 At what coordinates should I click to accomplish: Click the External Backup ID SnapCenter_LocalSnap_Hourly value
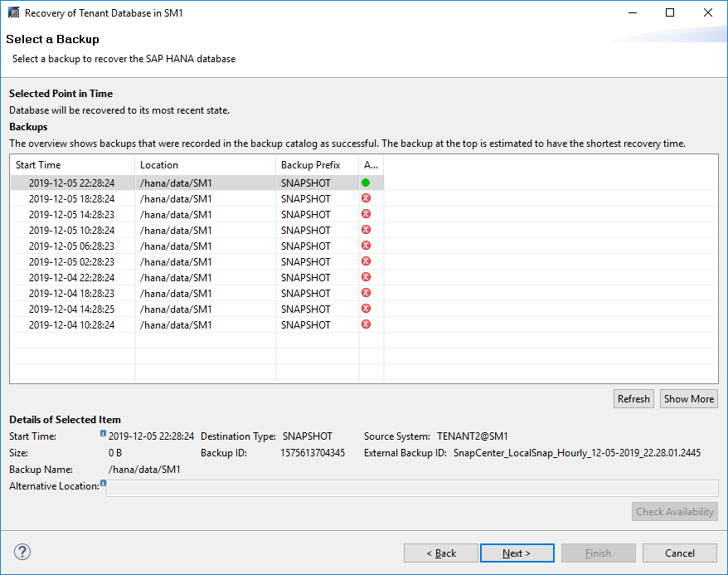click(576, 453)
